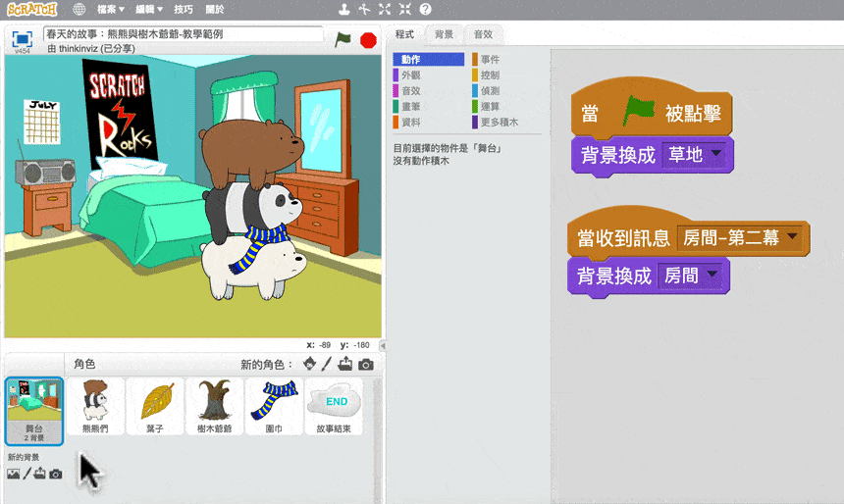844x504 pixels.
Task: Edit the project title field
Action: click(184, 34)
